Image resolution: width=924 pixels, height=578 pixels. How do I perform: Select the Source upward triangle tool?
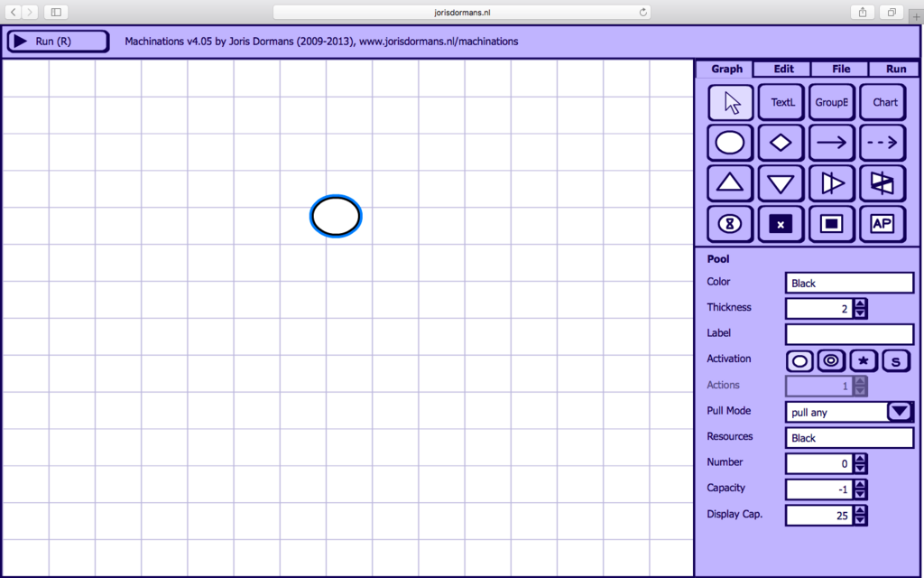(730, 183)
